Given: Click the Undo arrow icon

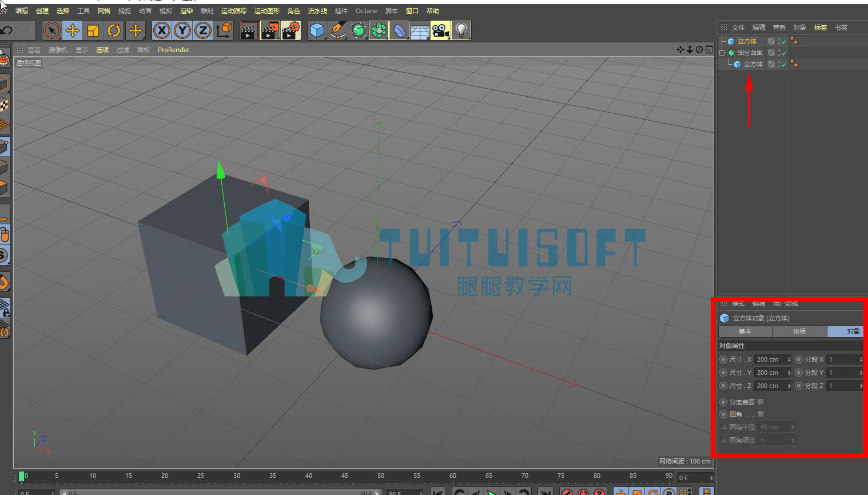Looking at the screenshot, I should (6, 30).
